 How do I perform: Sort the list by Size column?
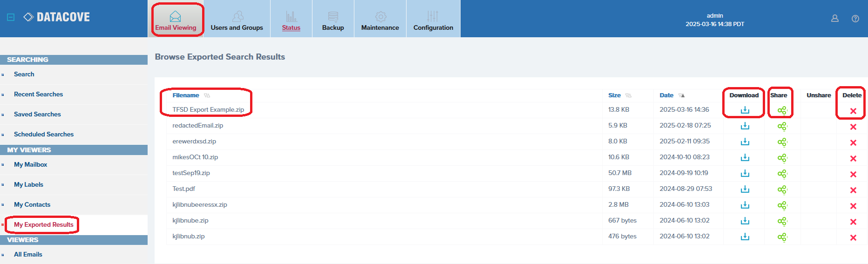614,95
